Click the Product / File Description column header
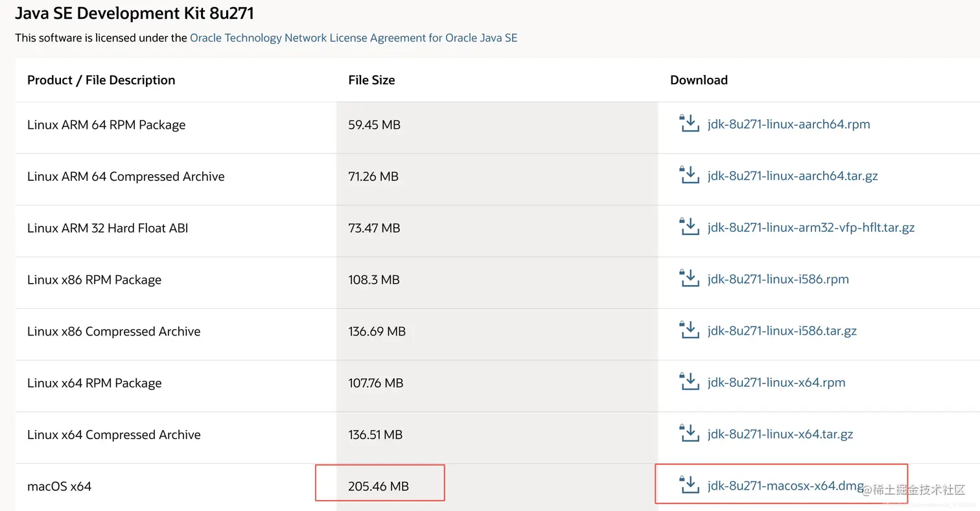The height and width of the screenshot is (511, 980). tap(101, 80)
